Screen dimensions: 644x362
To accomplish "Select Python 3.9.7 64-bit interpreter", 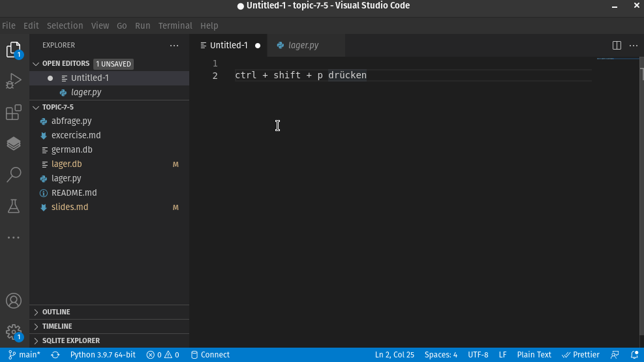I will pyautogui.click(x=102, y=355).
